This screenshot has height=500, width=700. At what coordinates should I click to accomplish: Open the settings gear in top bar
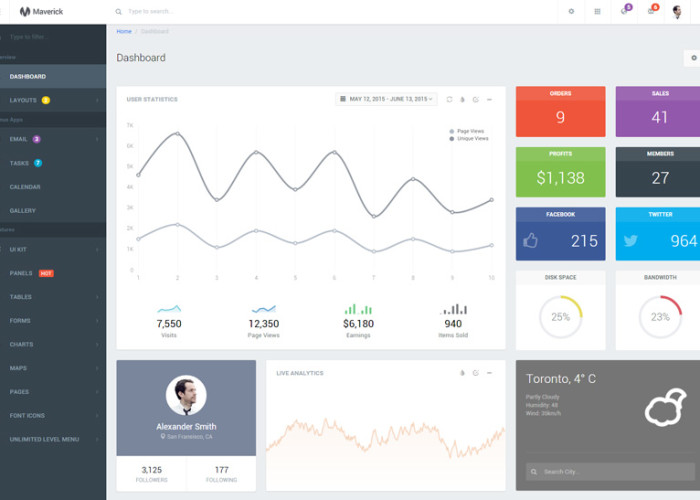(571, 12)
